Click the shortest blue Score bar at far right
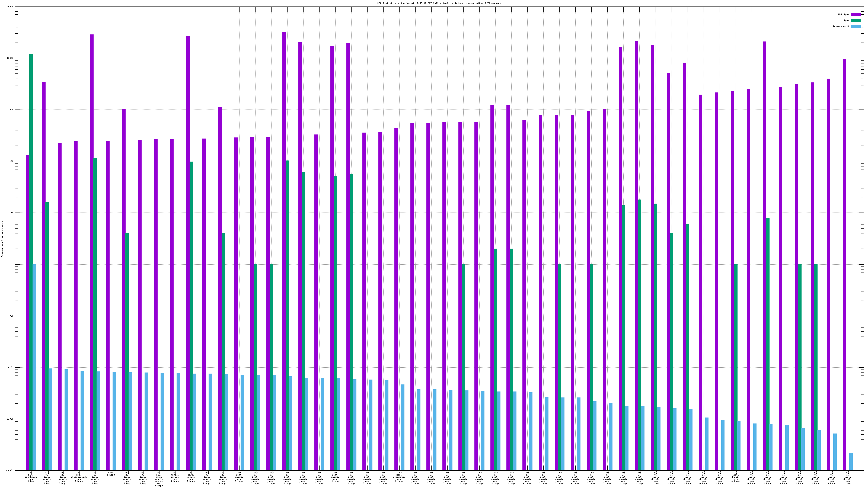The image size is (868, 488). [x=851, y=462]
